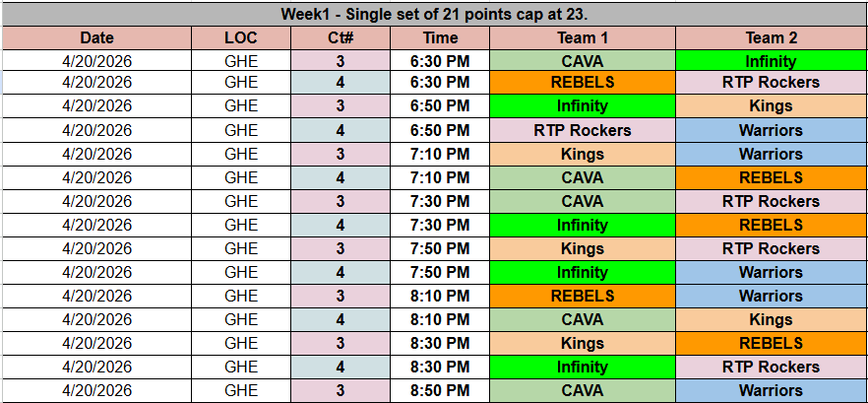This screenshot has width=868, height=403.
Task: Click the Time column header
Action: (440, 37)
